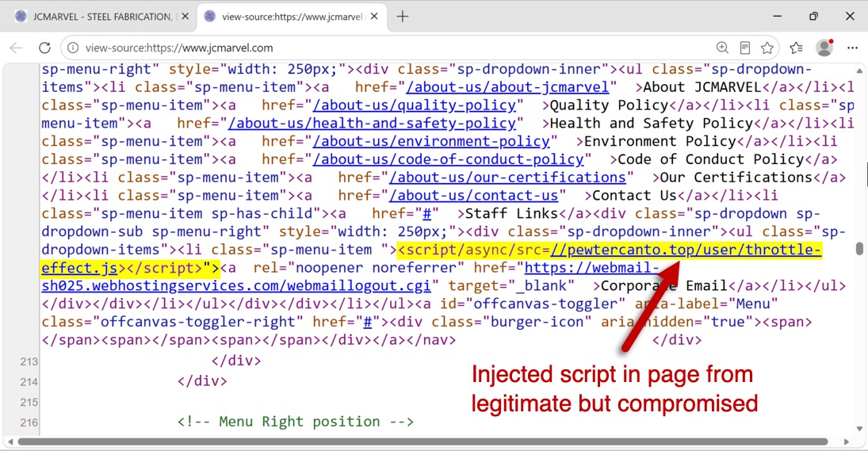The image size is (868, 451).
Task: Click the # href after sp-has-child
Action: click(426, 213)
